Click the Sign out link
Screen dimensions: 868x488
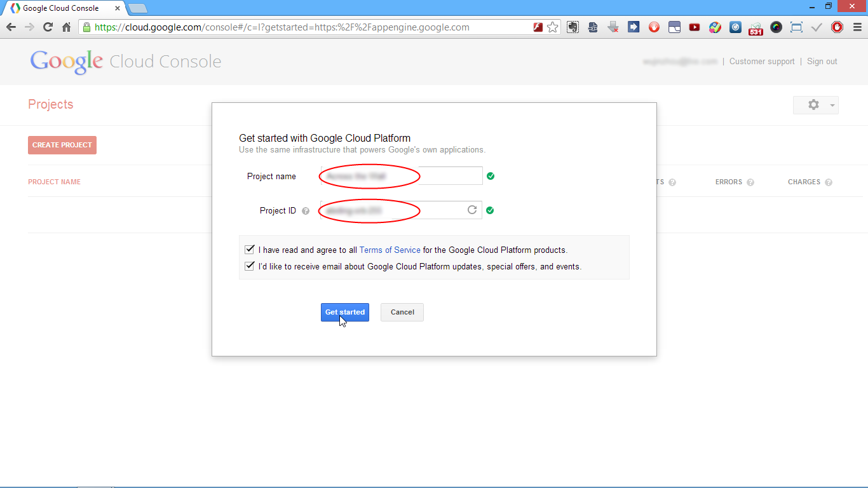pyautogui.click(x=822, y=62)
